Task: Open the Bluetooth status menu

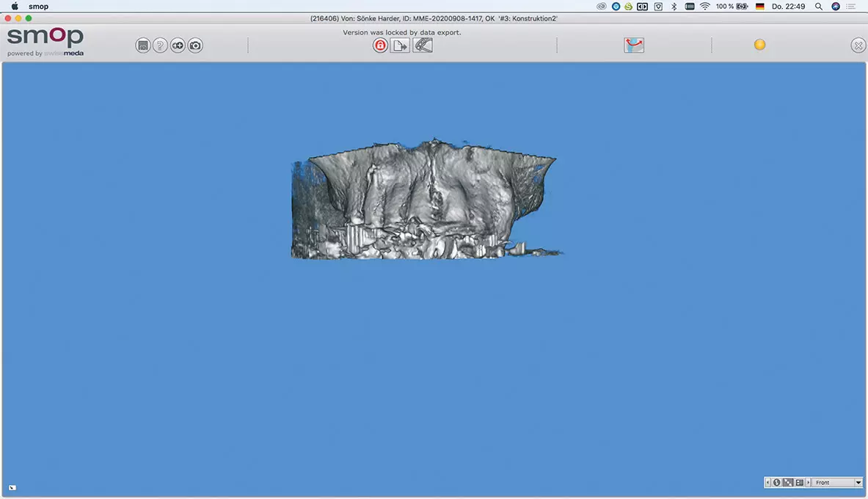Action: click(674, 7)
